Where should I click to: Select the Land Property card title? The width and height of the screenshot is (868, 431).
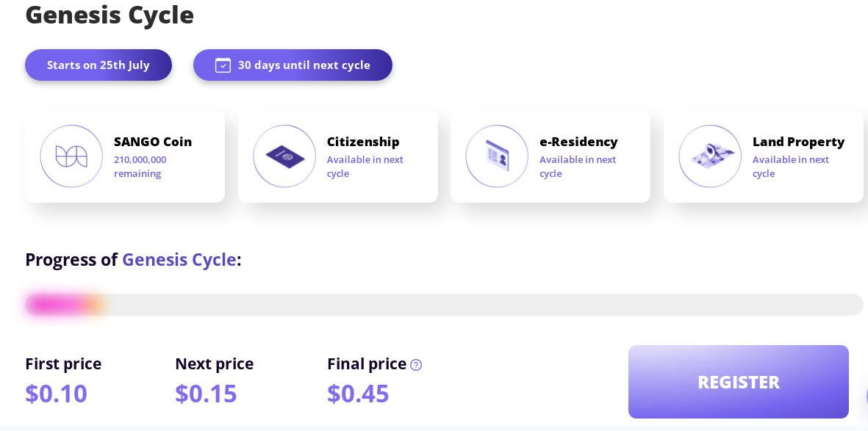click(798, 142)
